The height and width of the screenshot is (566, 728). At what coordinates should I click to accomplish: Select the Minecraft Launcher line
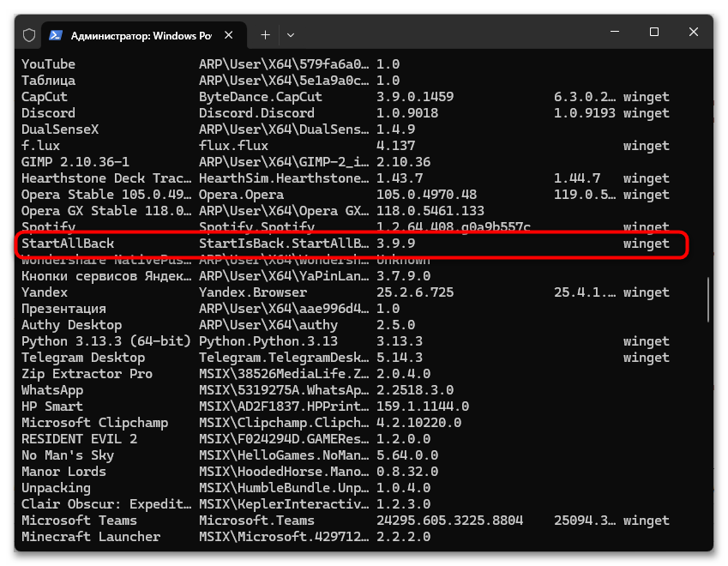(91, 536)
